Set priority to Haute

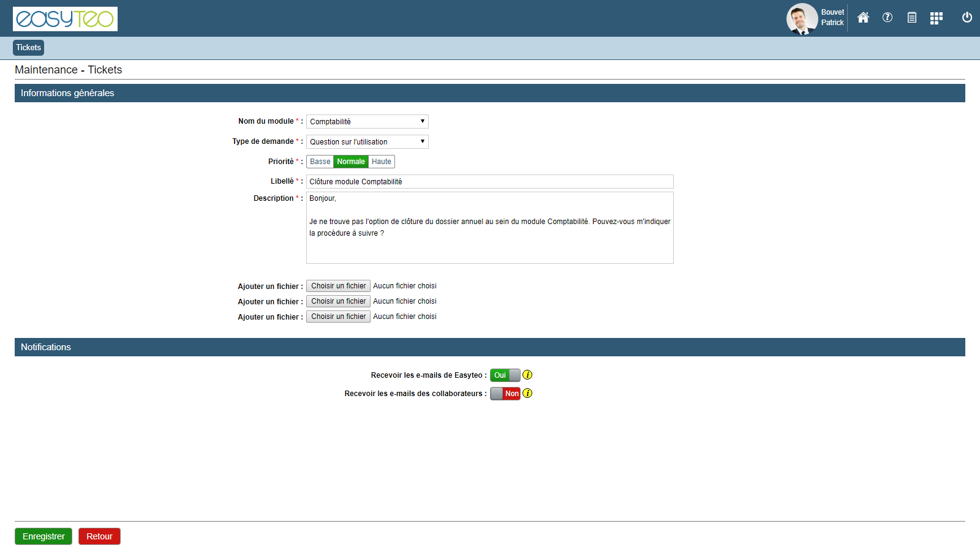click(x=381, y=162)
